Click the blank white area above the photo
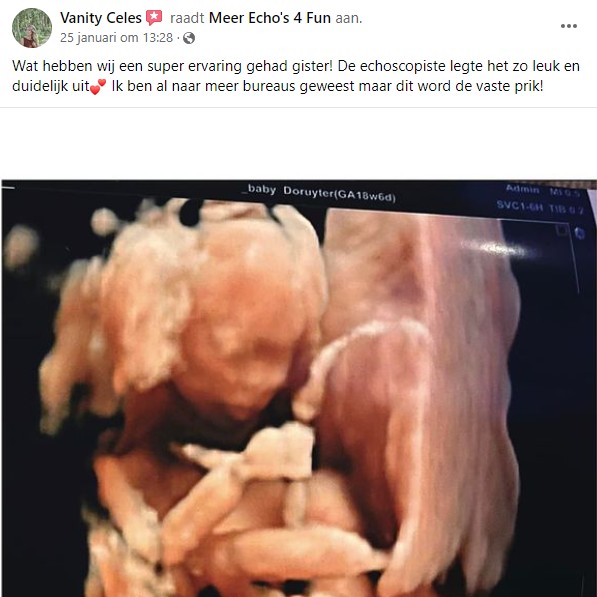The height and width of the screenshot is (597, 597). coord(298,144)
